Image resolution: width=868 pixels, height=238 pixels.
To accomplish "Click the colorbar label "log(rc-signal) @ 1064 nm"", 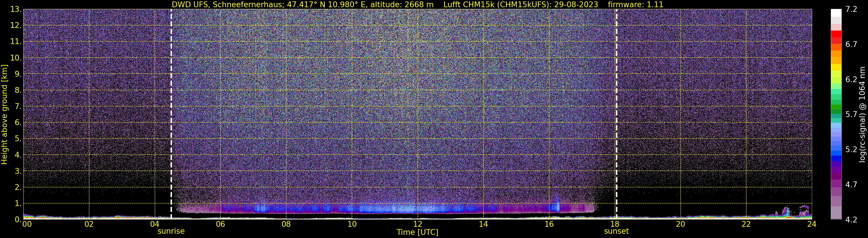I will pyautogui.click(x=862, y=114).
